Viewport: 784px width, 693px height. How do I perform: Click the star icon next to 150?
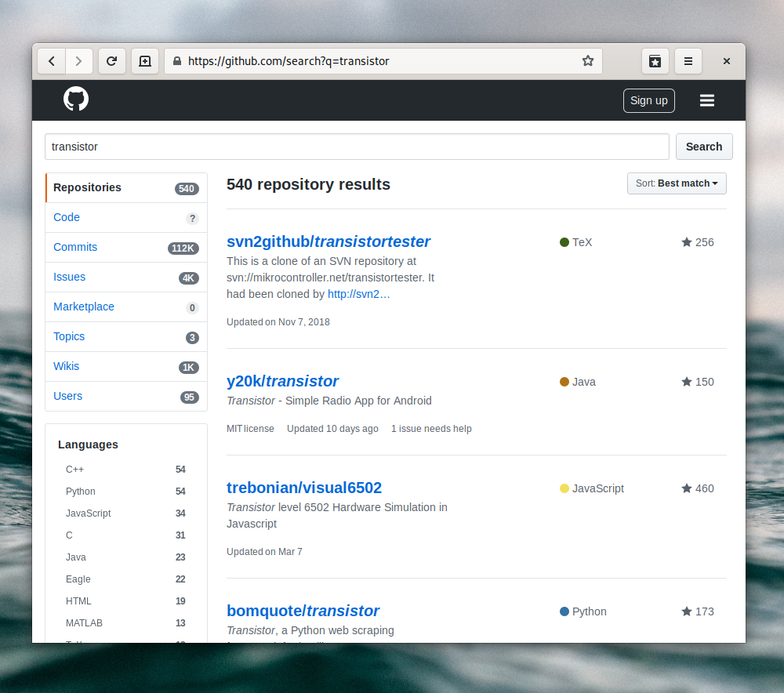pyautogui.click(x=687, y=382)
